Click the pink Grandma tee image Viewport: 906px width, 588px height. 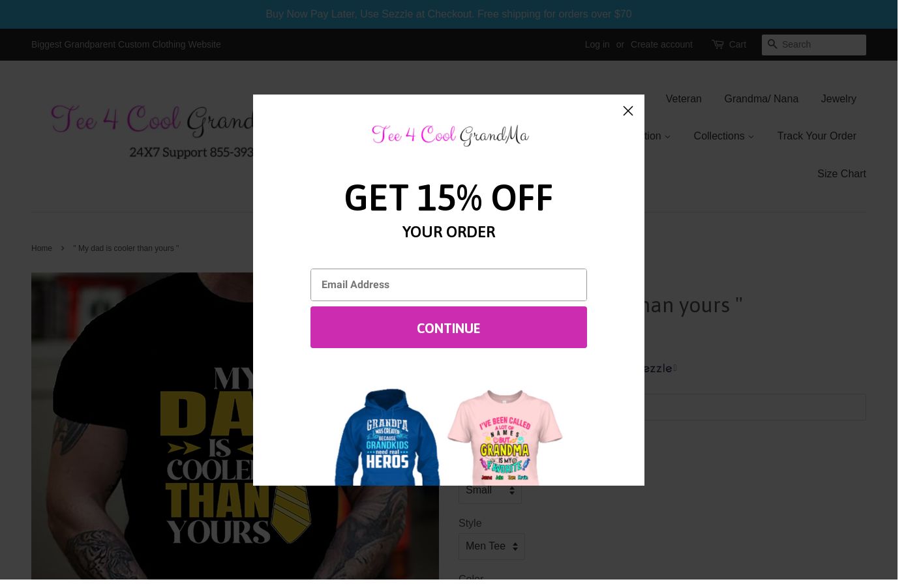504,437
